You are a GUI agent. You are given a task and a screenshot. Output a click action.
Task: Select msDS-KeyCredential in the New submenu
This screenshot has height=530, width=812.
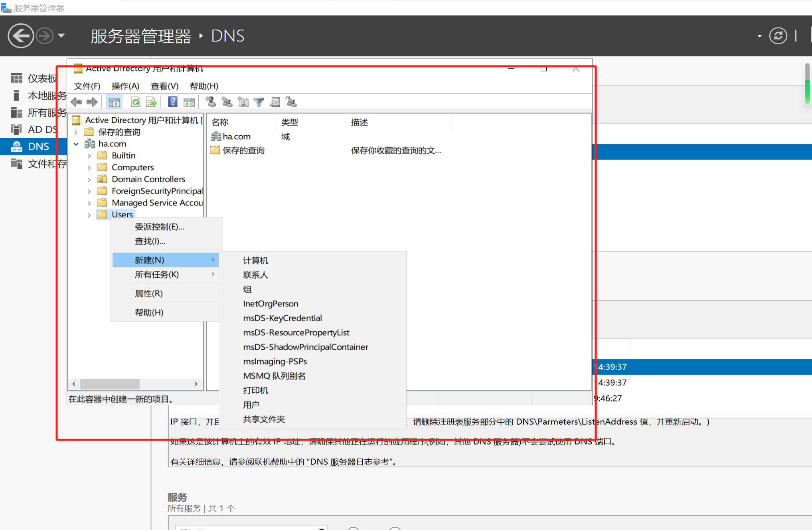click(x=312, y=318)
